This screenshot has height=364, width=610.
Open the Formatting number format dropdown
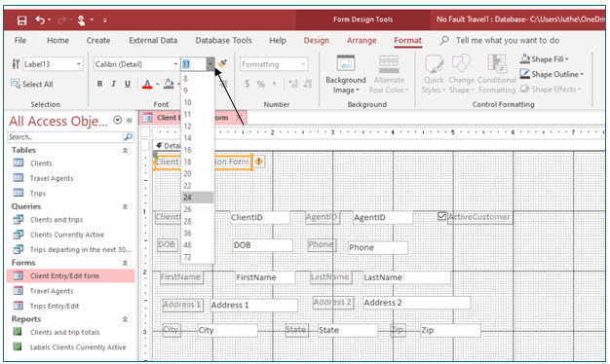303,64
